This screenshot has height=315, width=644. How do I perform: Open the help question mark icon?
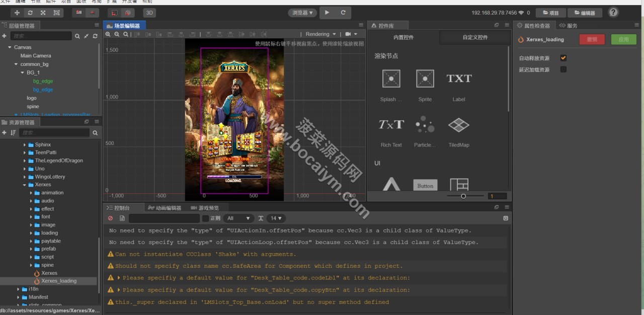click(x=613, y=13)
